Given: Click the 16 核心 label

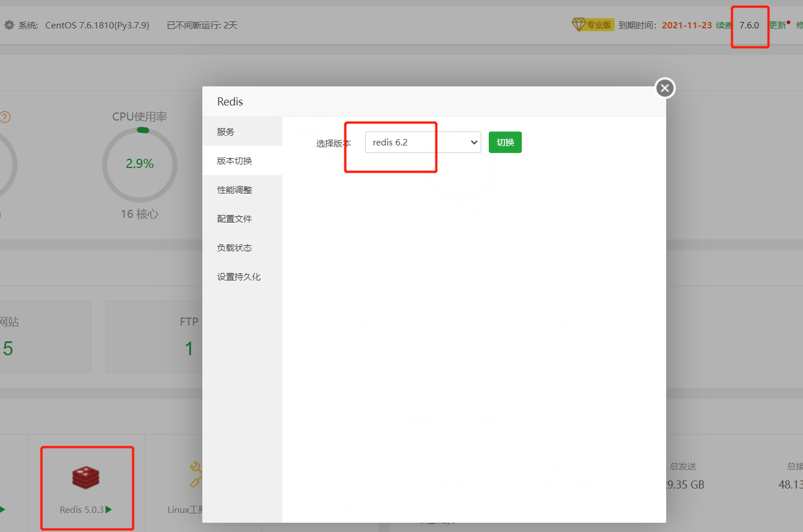Looking at the screenshot, I should click(140, 214).
